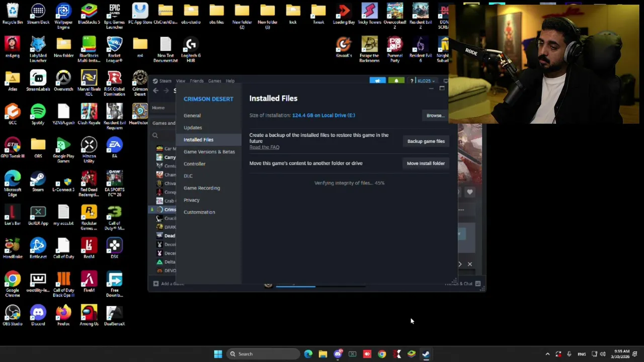This screenshot has width=644, height=362.
Task: Launch BlueStacks 5 desktop shortcut
Action: pyautogui.click(x=89, y=14)
